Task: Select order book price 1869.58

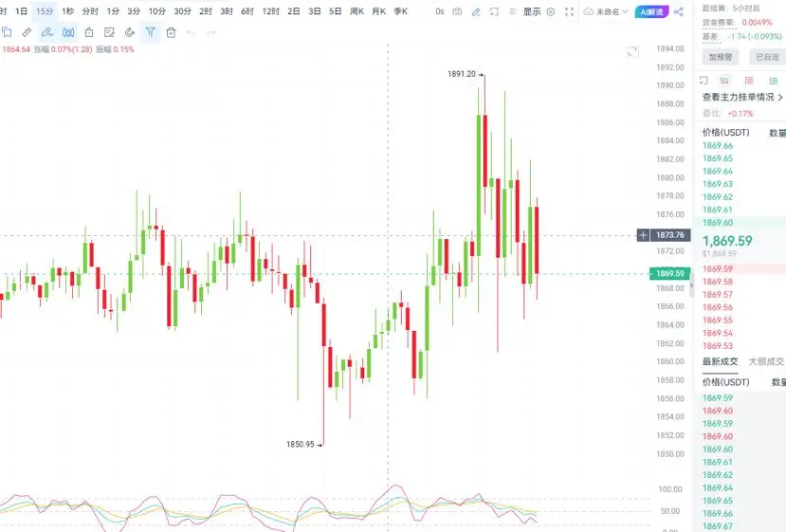Action: pos(718,282)
